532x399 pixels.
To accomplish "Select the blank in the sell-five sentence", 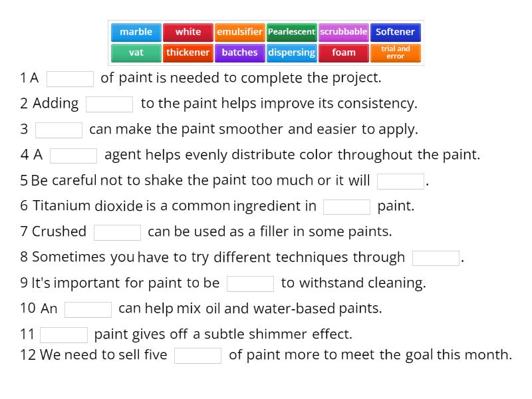I will [x=199, y=355].
